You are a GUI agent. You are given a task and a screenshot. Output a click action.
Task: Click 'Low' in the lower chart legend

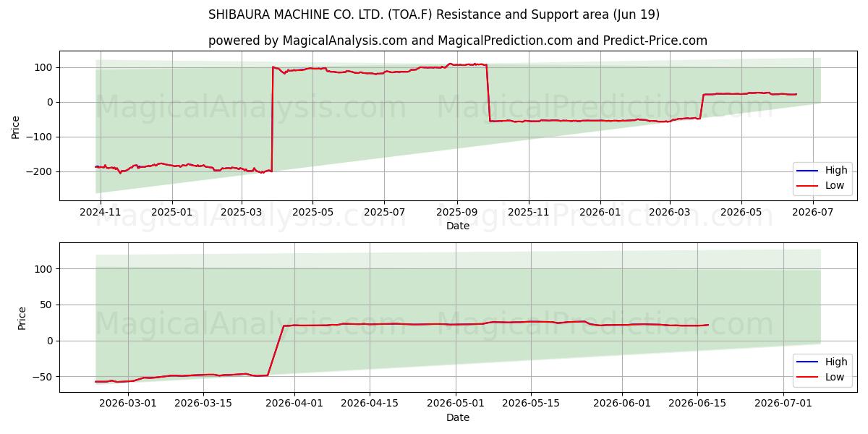click(x=835, y=377)
